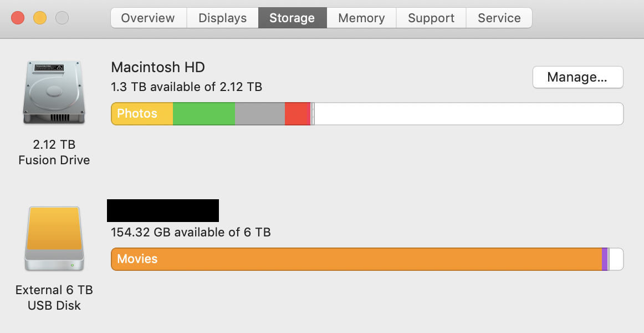Click the red segment in Macintosh HD bar

coord(297,114)
